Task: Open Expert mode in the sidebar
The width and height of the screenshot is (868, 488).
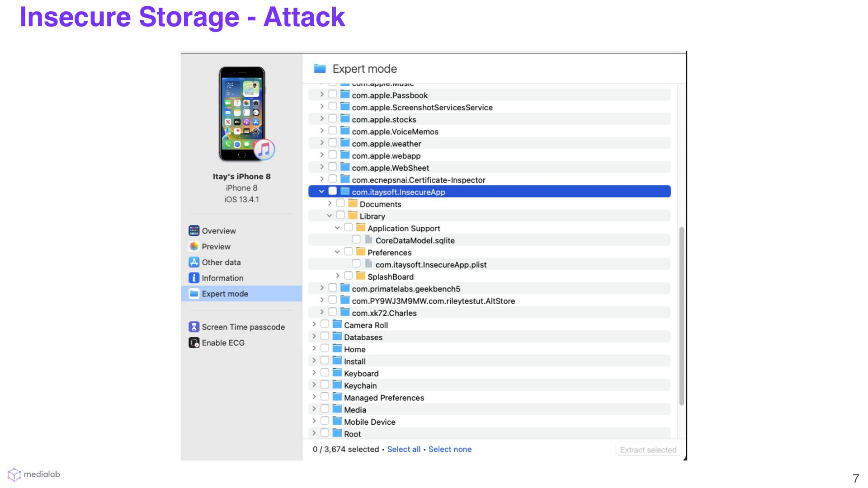Action: coord(225,294)
